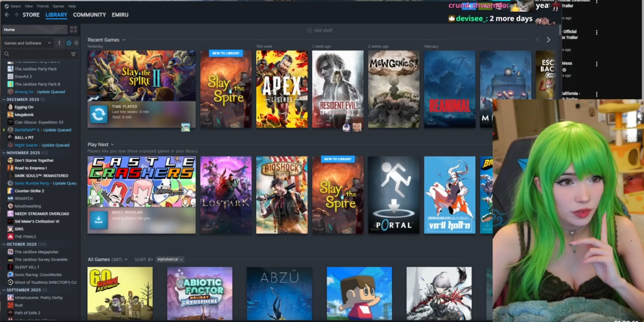Open the ABZU cover in All Games
The image size is (644, 322).
coord(279,294)
